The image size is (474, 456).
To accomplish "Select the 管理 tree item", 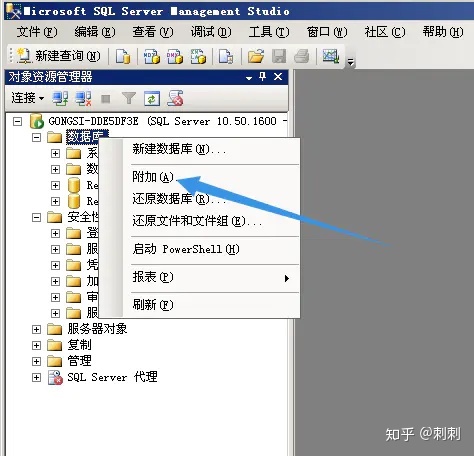I will [x=79, y=361].
